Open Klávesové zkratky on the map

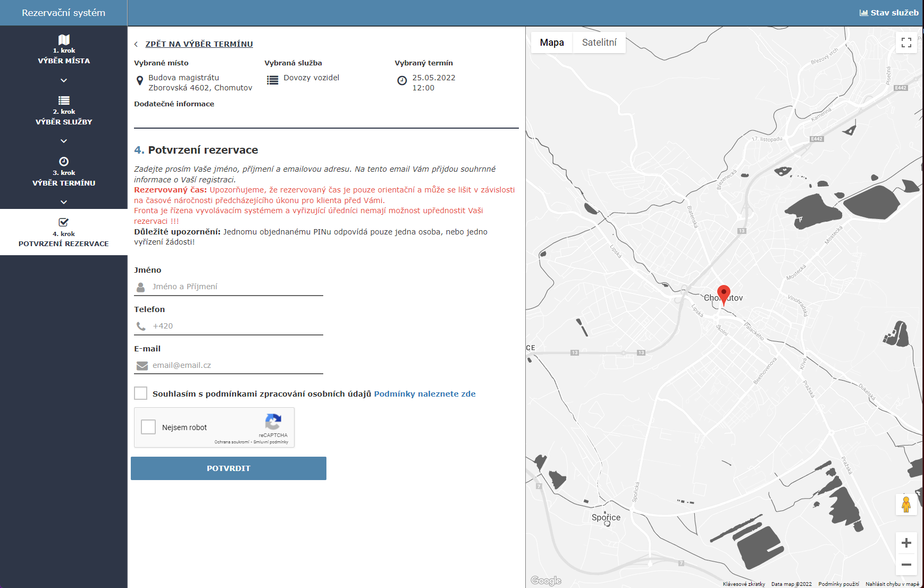(x=744, y=584)
